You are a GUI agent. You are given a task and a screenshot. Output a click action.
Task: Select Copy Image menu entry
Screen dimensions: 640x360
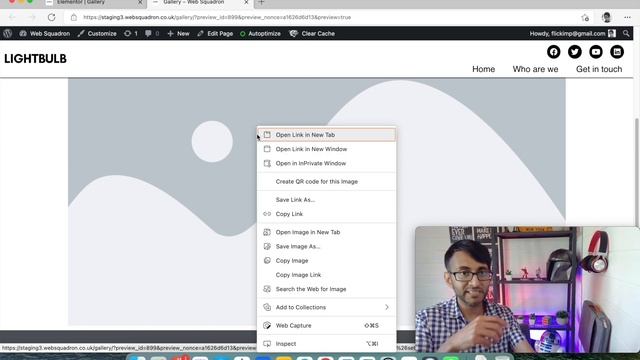(x=327, y=260)
